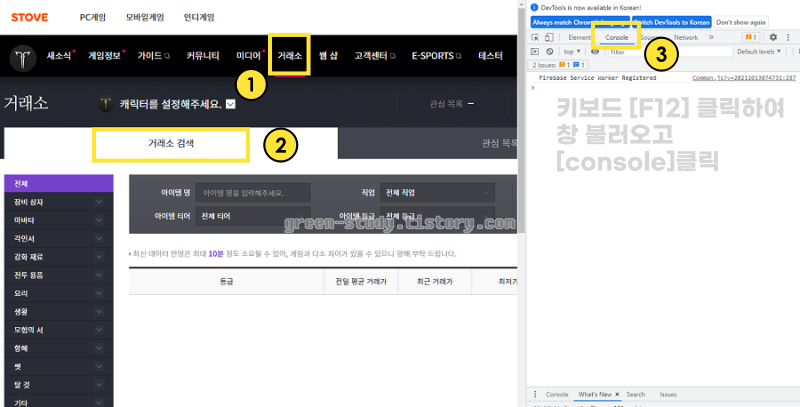Clear the console icon
The image size is (800, 407).
pyautogui.click(x=549, y=52)
